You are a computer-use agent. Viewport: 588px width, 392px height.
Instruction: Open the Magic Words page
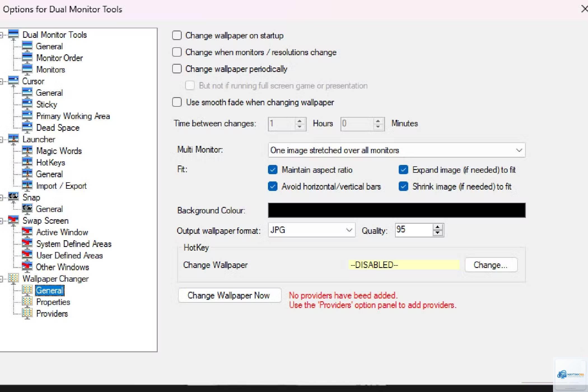[59, 151]
